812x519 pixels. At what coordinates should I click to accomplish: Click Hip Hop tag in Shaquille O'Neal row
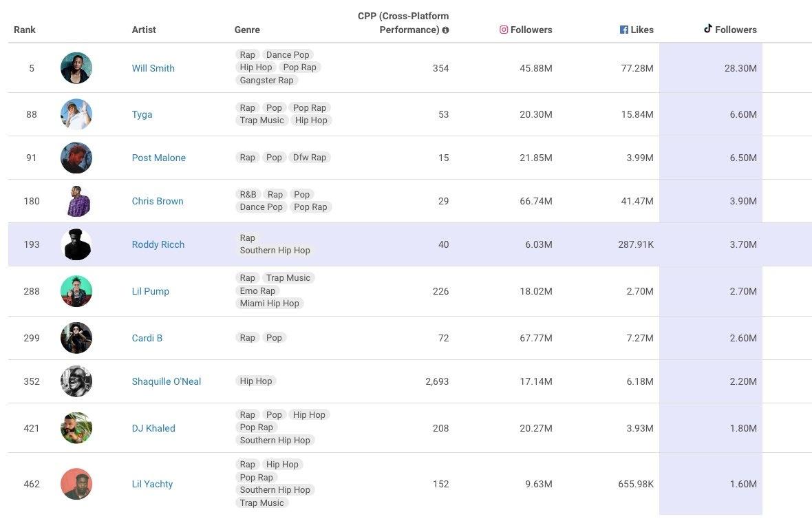point(256,381)
